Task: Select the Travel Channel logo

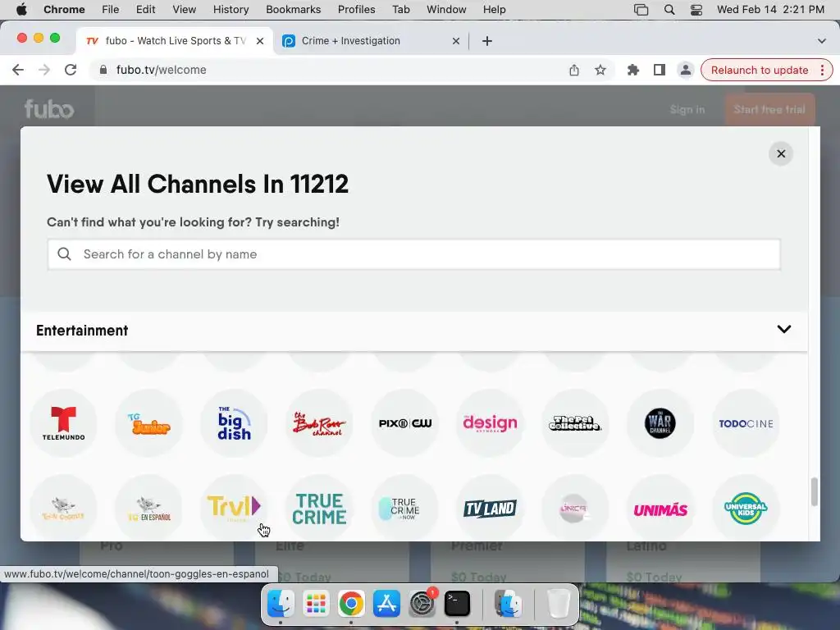Action: click(x=234, y=508)
